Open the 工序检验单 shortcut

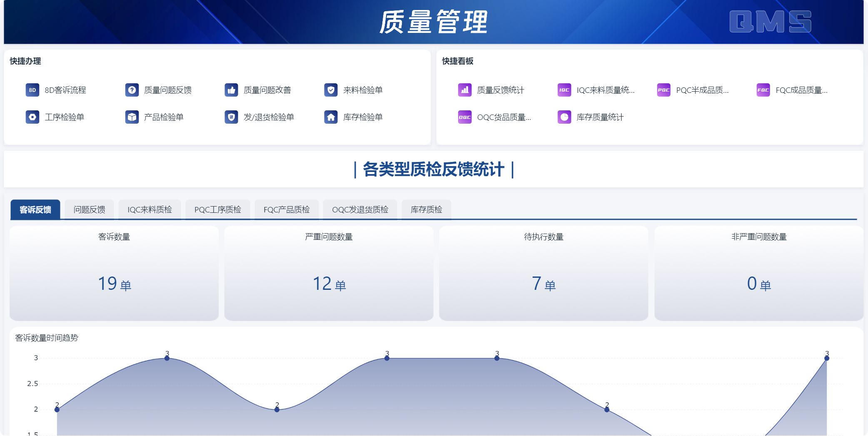[65, 117]
